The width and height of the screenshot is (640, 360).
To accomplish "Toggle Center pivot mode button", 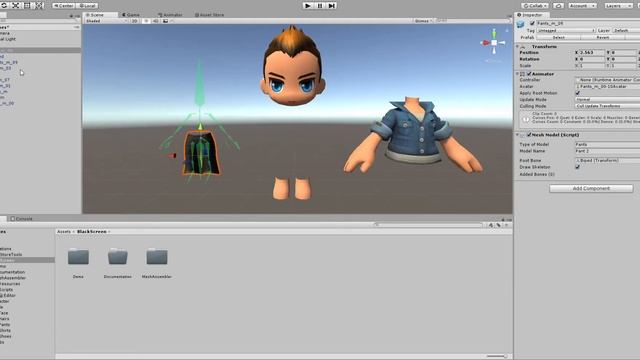I will click(x=64, y=6).
